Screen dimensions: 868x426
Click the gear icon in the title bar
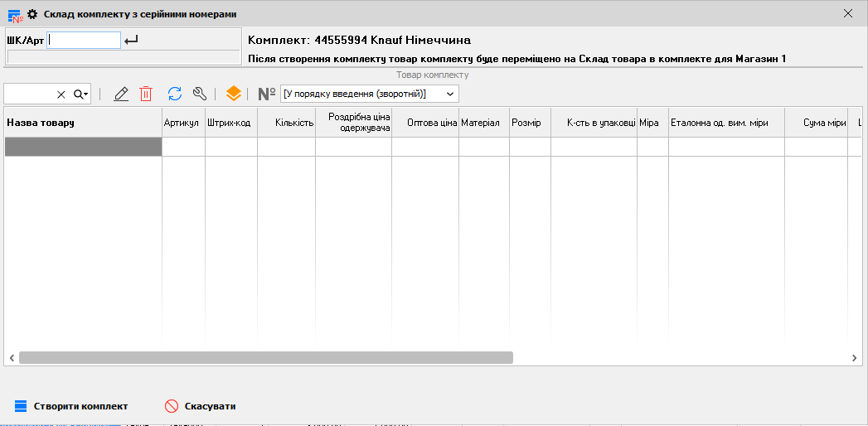(32, 13)
